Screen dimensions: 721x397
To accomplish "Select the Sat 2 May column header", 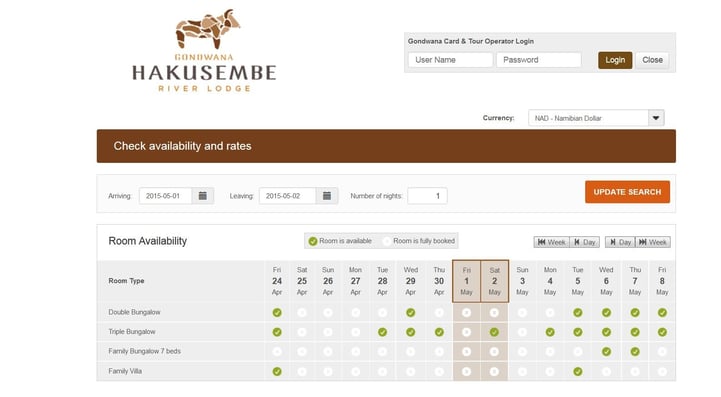I will point(495,281).
